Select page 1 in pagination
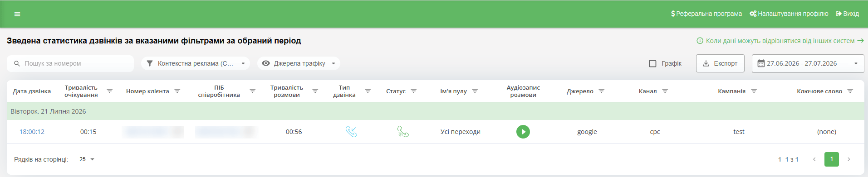 pos(832,159)
